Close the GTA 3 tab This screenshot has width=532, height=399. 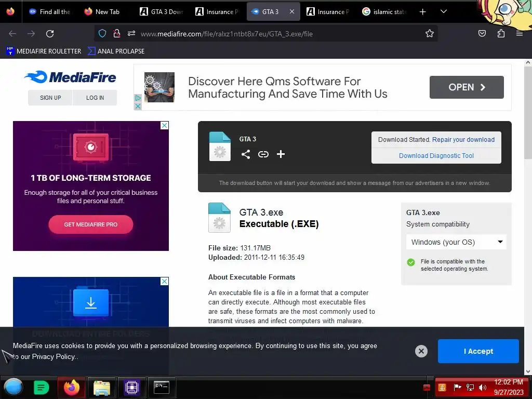(x=292, y=11)
